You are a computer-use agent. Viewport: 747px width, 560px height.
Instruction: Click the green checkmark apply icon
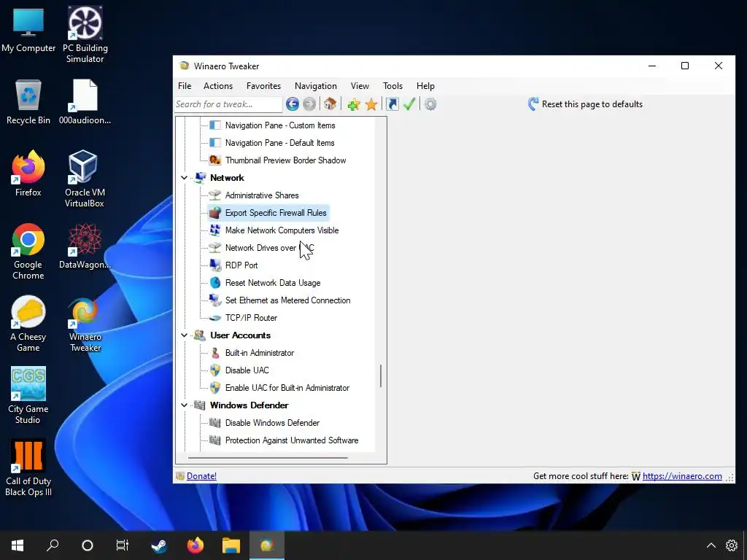(409, 104)
